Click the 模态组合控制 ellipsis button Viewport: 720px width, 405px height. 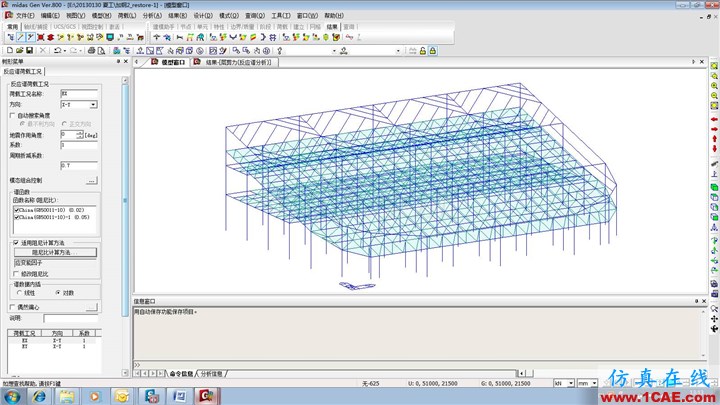[92, 180]
